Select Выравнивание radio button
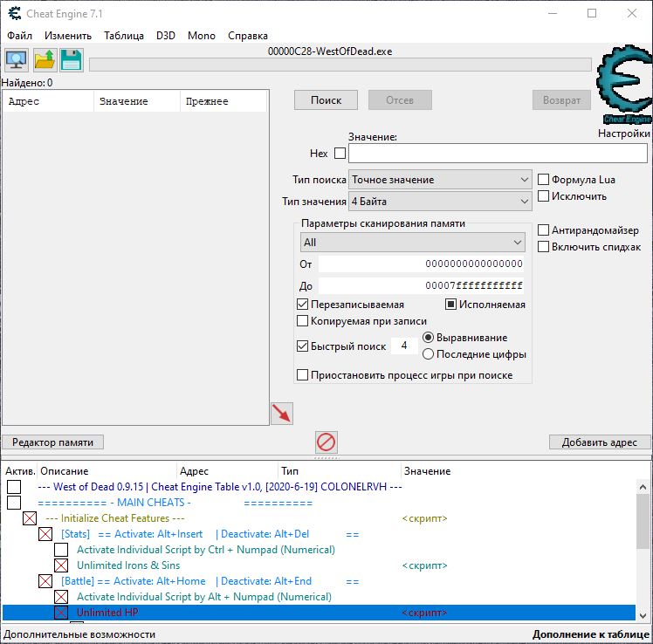 (428, 337)
